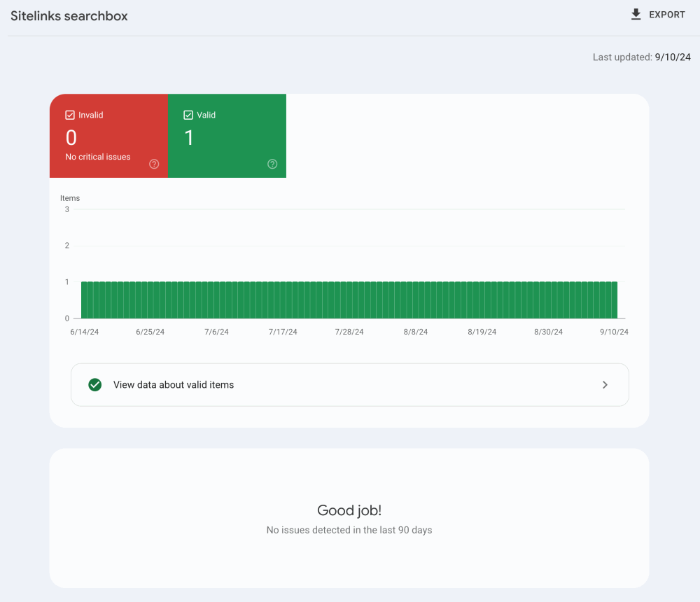
Task: Click the 8/19/24 axis date label
Action: pyautogui.click(x=482, y=332)
